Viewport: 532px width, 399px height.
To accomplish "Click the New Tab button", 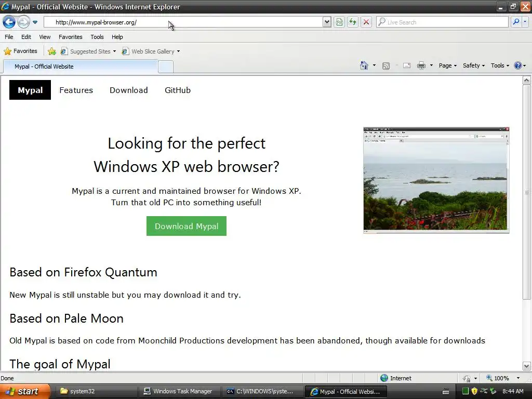I will 166,67.
